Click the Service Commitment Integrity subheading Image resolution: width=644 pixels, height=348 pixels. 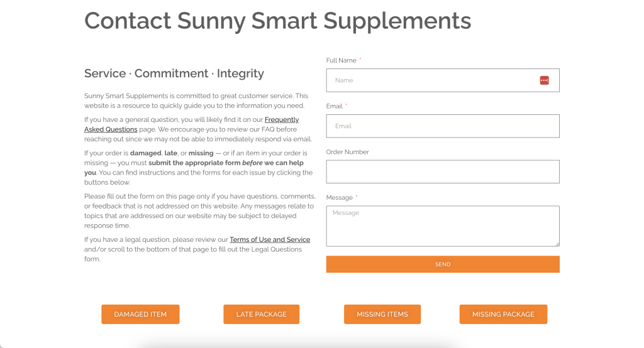point(174,73)
